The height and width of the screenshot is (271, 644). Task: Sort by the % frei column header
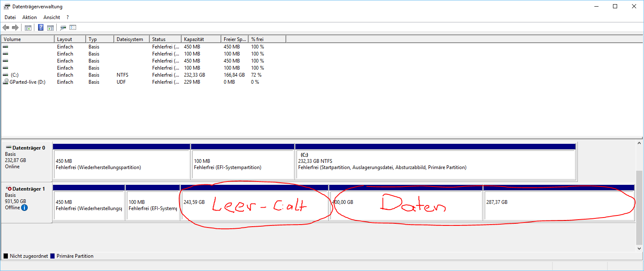pos(267,39)
